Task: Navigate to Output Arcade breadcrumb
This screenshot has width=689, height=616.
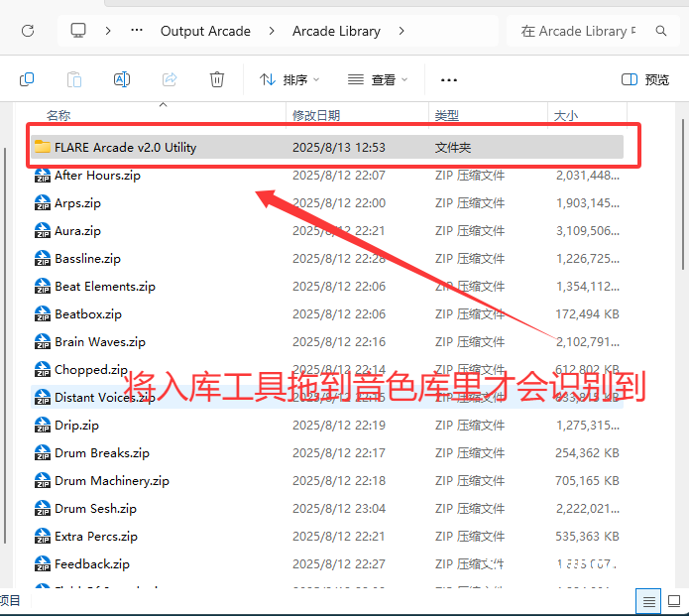Action: click(x=205, y=31)
